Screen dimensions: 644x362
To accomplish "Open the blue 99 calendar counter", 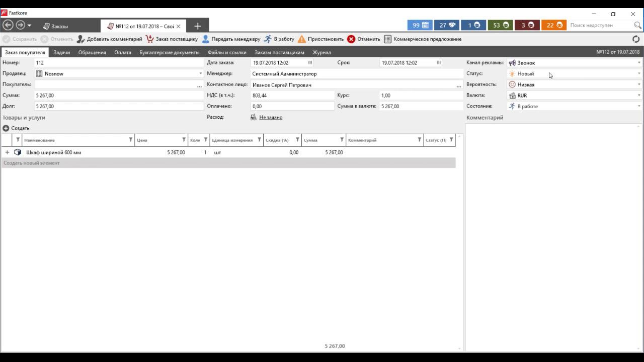I will tap(420, 25).
